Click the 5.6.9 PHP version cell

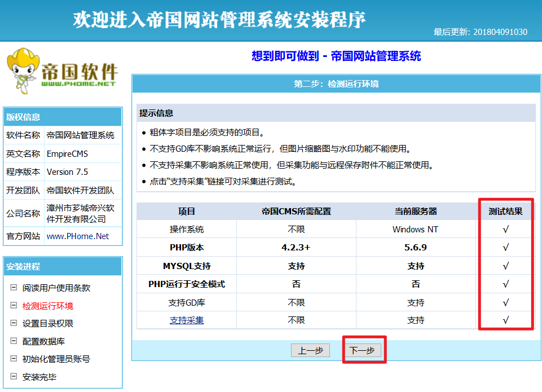[x=416, y=248]
